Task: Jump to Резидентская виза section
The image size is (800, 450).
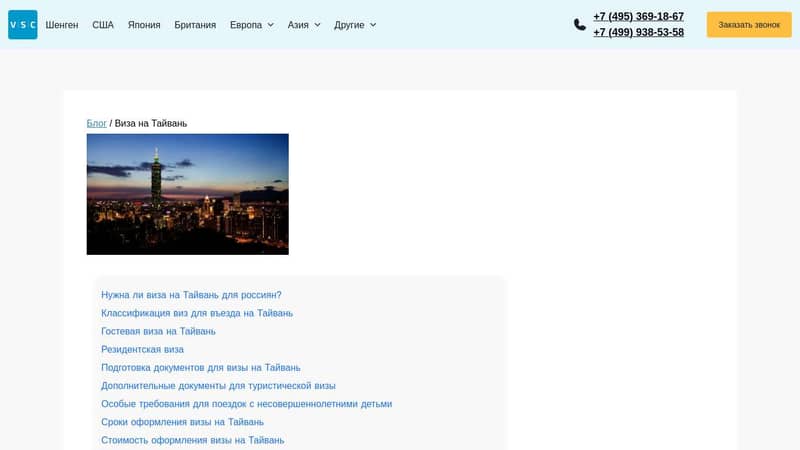Action: [142, 349]
